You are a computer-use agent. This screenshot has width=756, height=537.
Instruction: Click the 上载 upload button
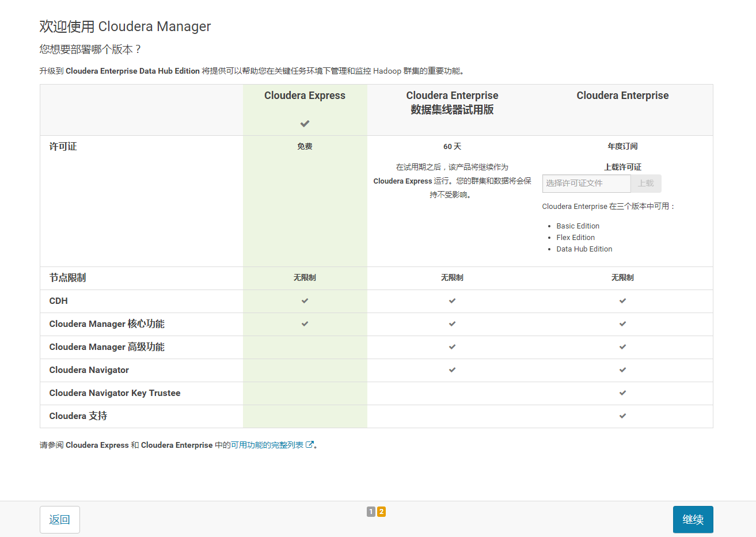[x=646, y=183]
